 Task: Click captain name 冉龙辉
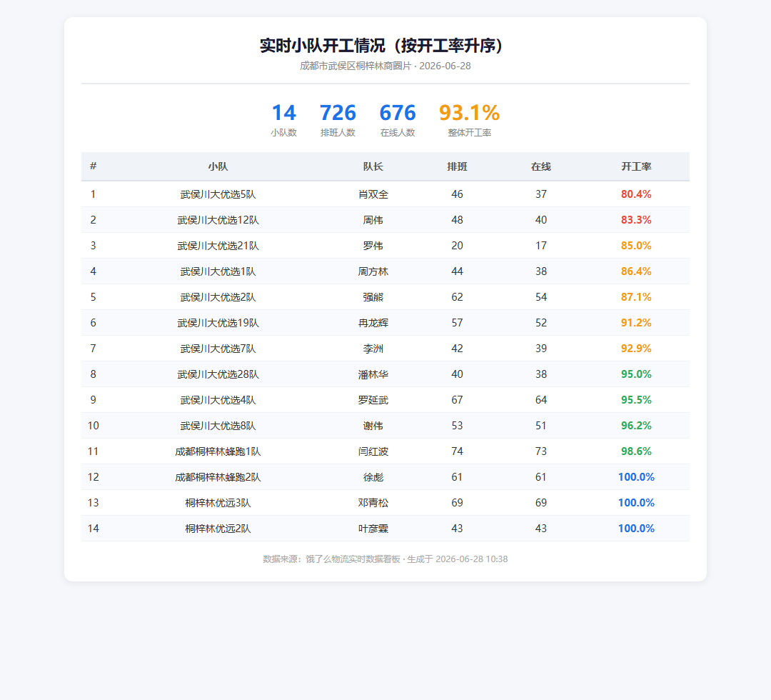[373, 323]
